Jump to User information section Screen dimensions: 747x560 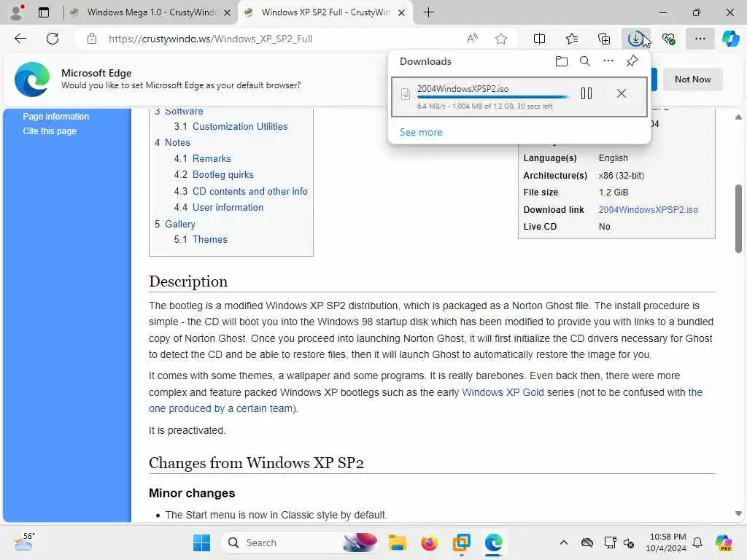[x=228, y=207]
